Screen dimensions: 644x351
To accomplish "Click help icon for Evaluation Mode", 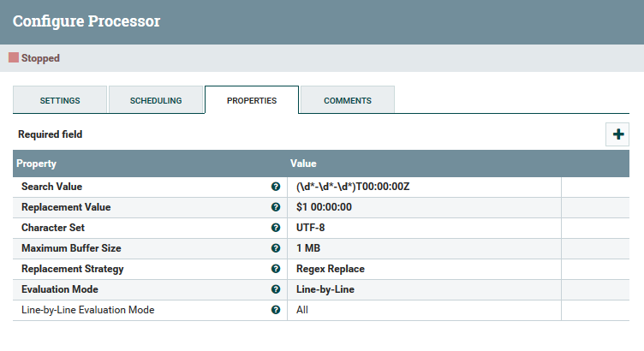I will tap(276, 289).
